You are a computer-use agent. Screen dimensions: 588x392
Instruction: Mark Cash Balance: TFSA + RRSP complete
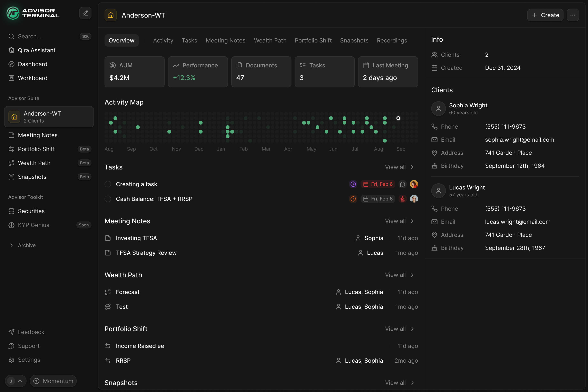click(x=108, y=199)
